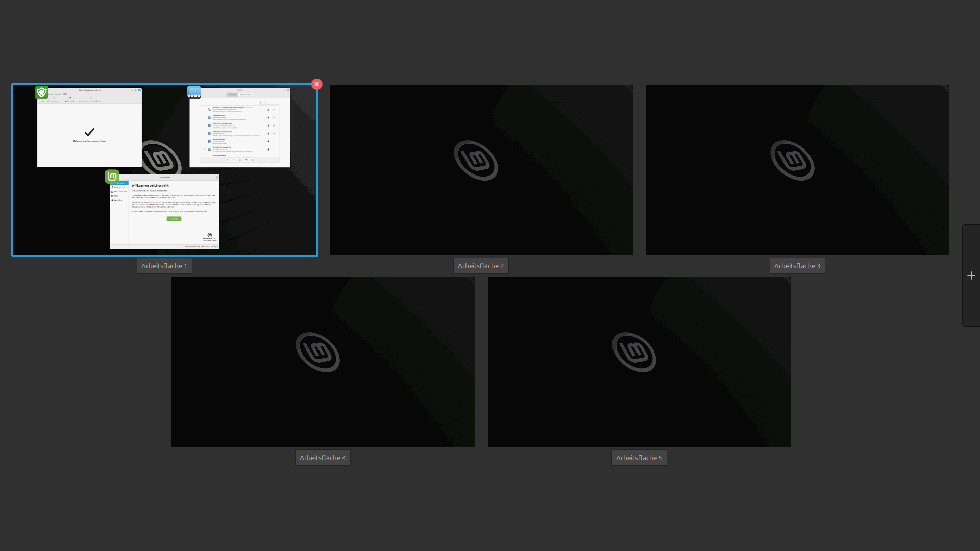
Task: Switch to the Arbeitsfläche 4 workspace preview
Action: coord(323,361)
